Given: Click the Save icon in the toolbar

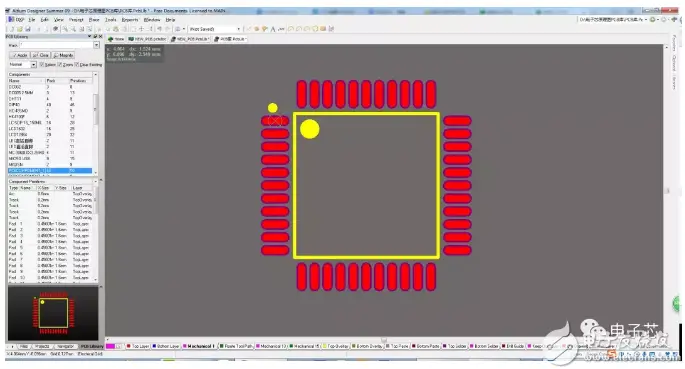Looking at the screenshot, I should point(28,29).
